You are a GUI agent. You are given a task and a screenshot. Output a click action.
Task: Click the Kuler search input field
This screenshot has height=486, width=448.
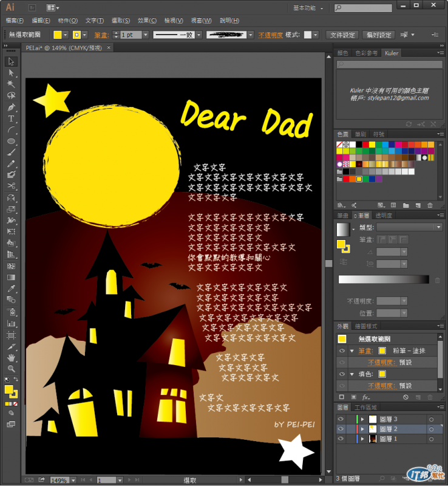(x=390, y=64)
